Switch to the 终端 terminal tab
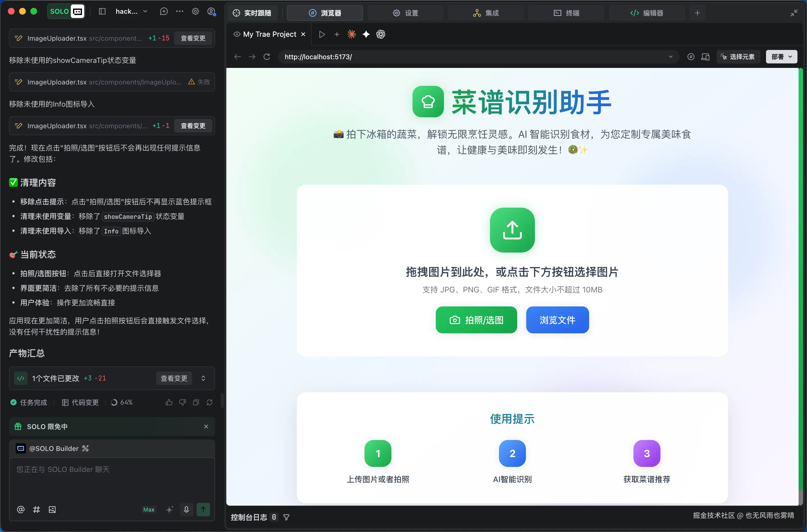Screen dimensions: 807x532 pos(566,13)
